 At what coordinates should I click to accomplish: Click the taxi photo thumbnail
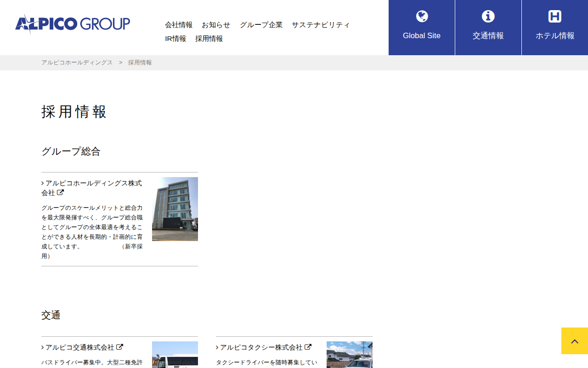(x=350, y=355)
